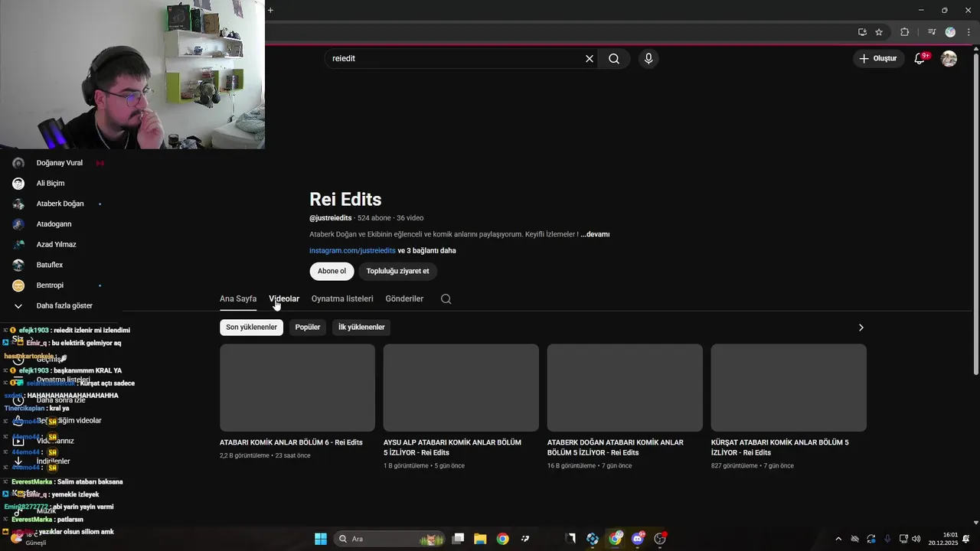Screen dimensions: 980x551
Task: Click 've 3 bağlantı daha' links text
Action: pos(426,250)
